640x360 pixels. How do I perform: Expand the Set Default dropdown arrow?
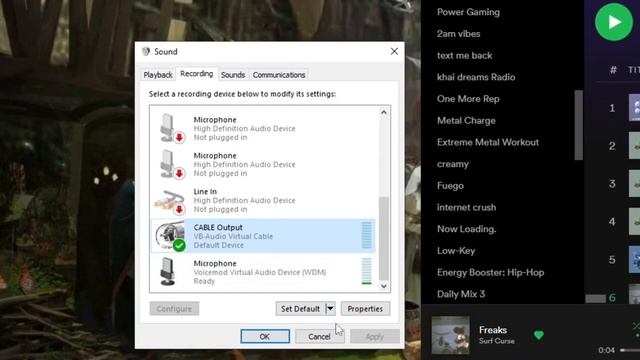330,309
